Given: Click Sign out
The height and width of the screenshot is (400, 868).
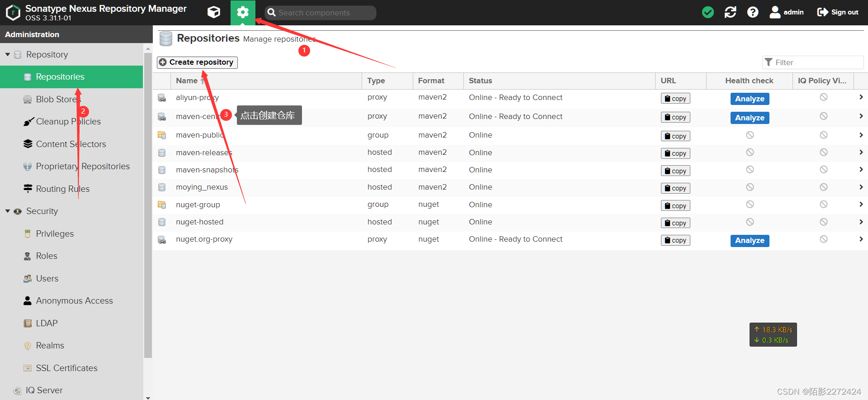Looking at the screenshot, I should tap(838, 12).
